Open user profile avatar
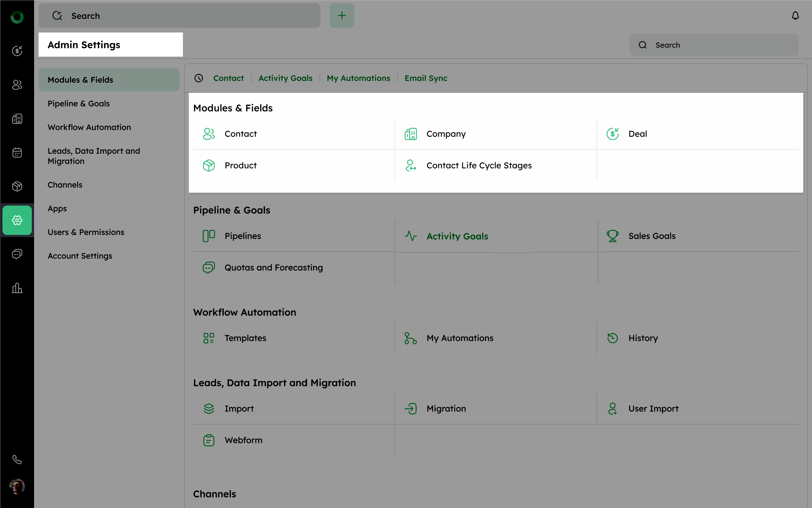This screenshot has width=812, height=508. (x=17, y=486)
